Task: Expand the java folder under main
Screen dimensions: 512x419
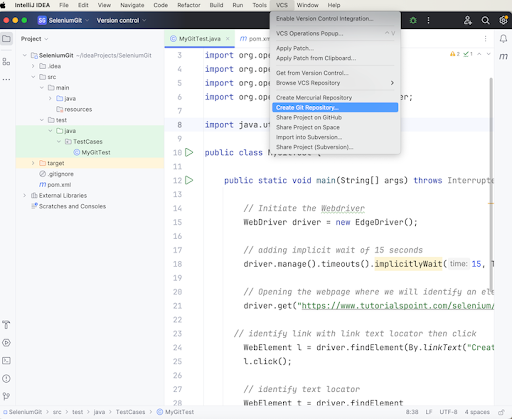Action: [x=50, y=98]
